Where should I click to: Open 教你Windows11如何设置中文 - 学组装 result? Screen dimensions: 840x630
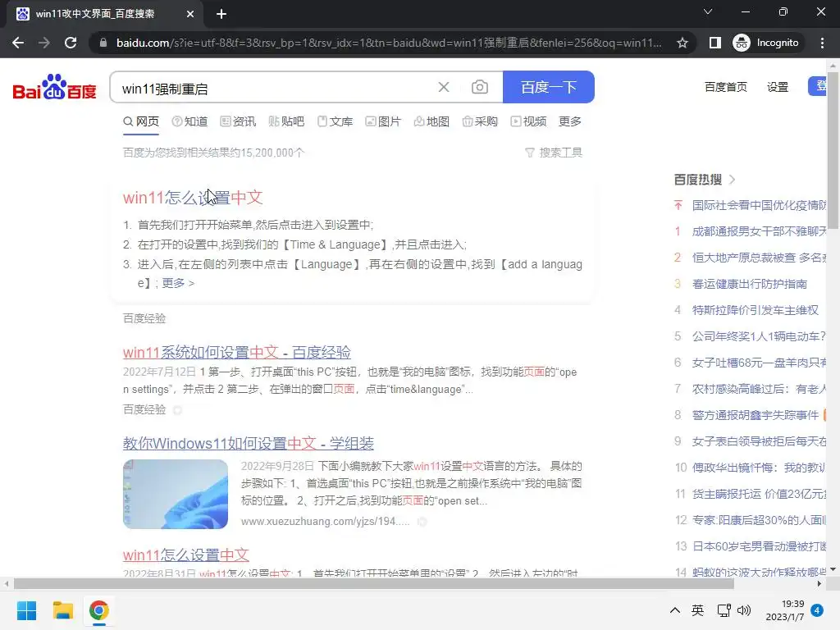point(248,444)
